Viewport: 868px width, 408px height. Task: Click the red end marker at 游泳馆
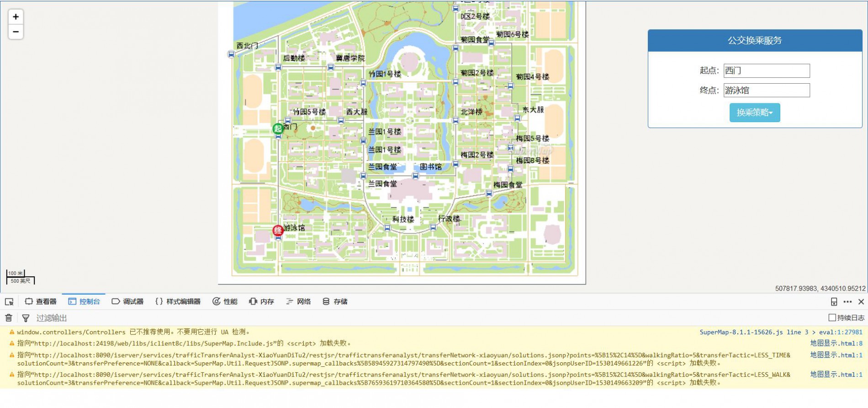(x=278, y=231)
